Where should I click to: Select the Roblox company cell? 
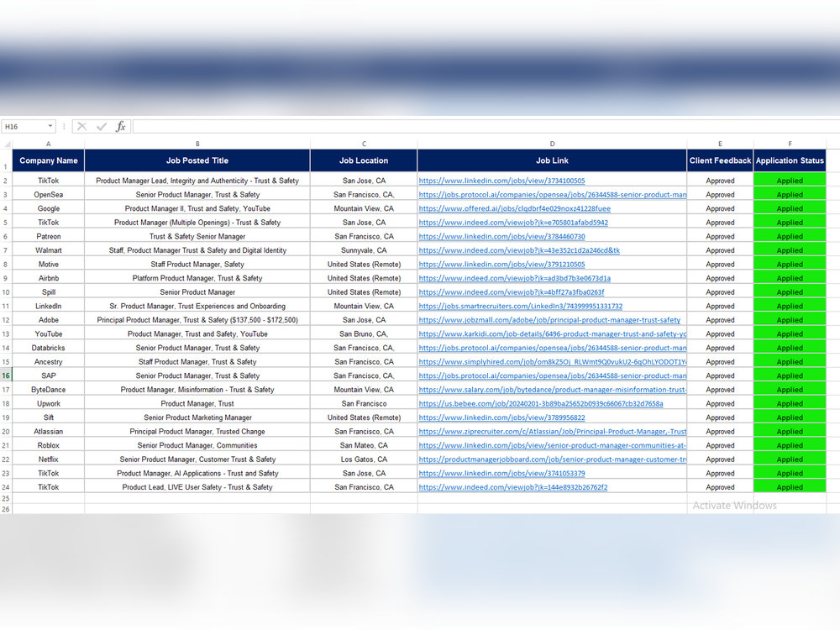[x=48, y=446]
